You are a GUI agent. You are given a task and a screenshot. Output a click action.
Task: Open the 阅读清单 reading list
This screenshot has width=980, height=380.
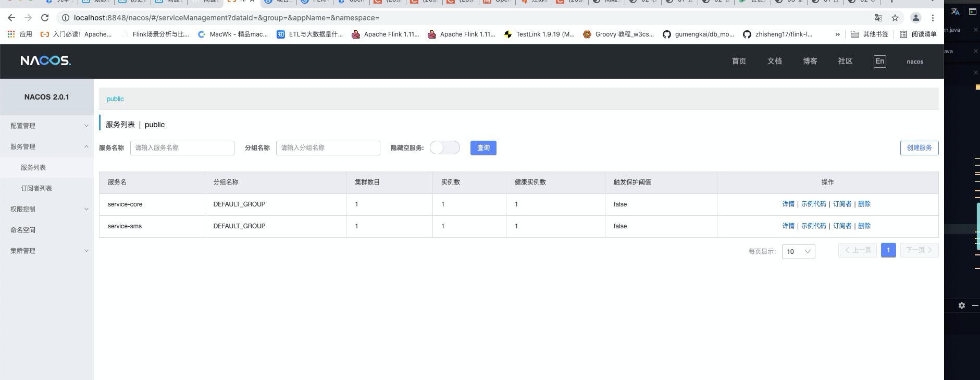click(x=918, y=34)
